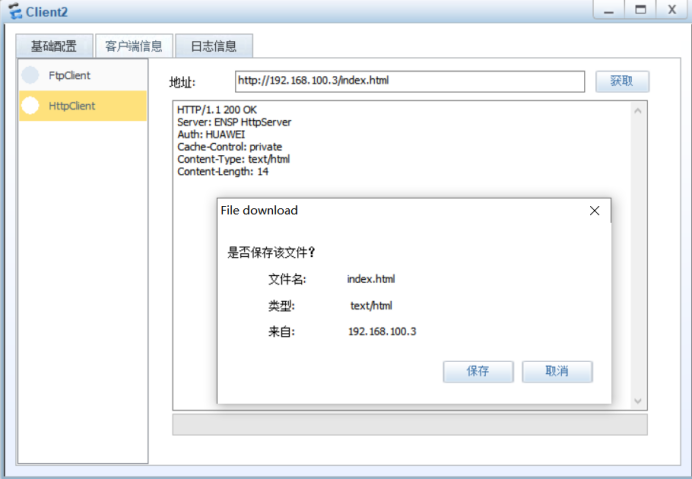Click the 'Server: ENSP HttpServer' line
This screenshot has height=479, width=692.
click(234, 122)
